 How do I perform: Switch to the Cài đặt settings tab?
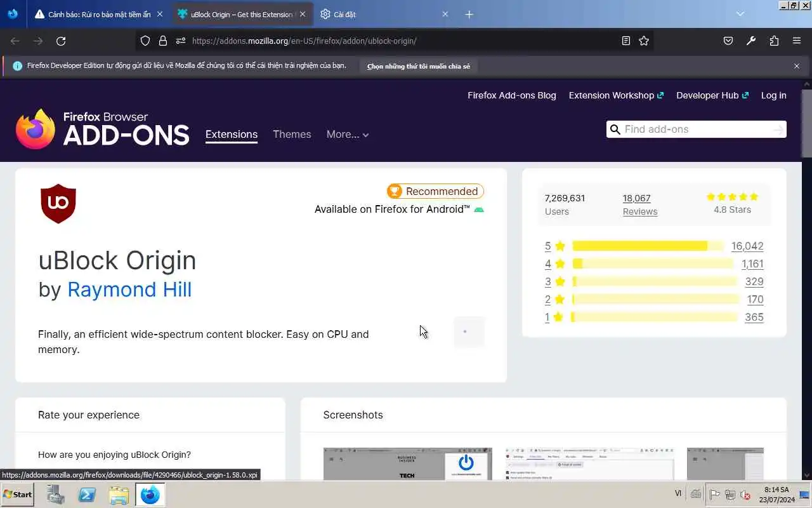pyautogui.click(x=385, y=14)
